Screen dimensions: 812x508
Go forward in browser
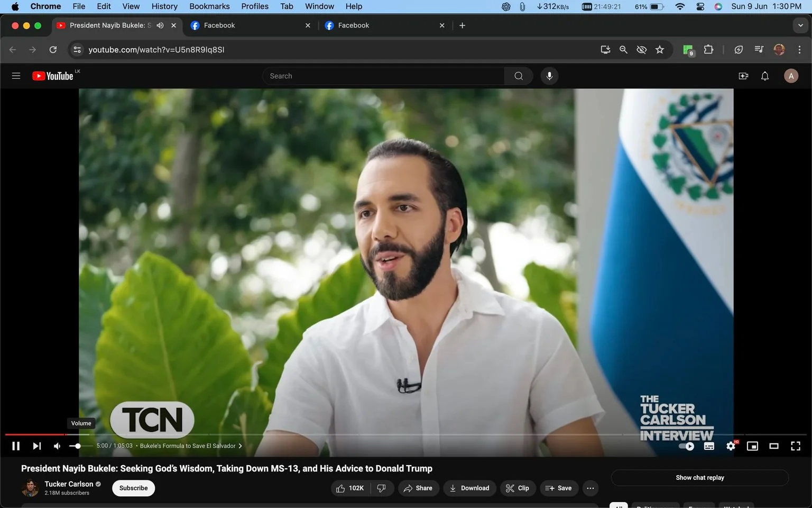33,49
